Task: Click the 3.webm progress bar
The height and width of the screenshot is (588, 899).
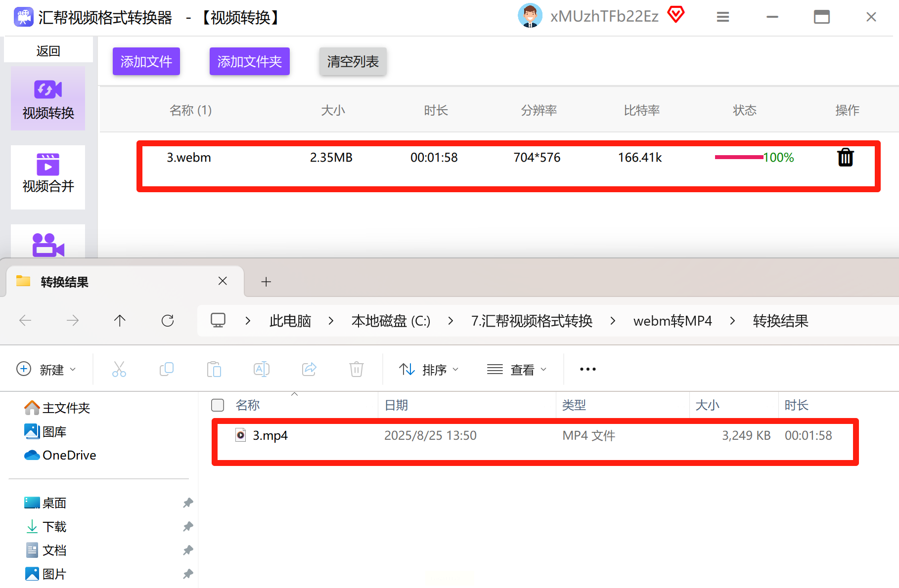Action: click(739, 157)
